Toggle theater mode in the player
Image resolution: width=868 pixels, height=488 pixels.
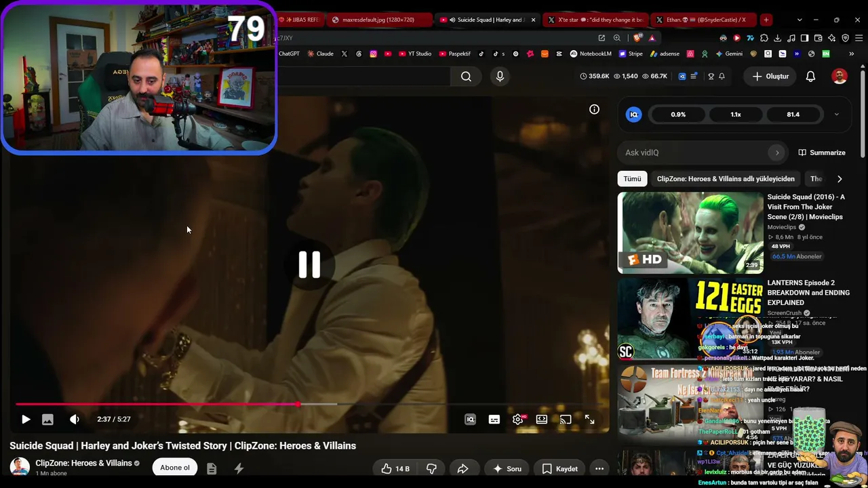click(x=542, y=420)
